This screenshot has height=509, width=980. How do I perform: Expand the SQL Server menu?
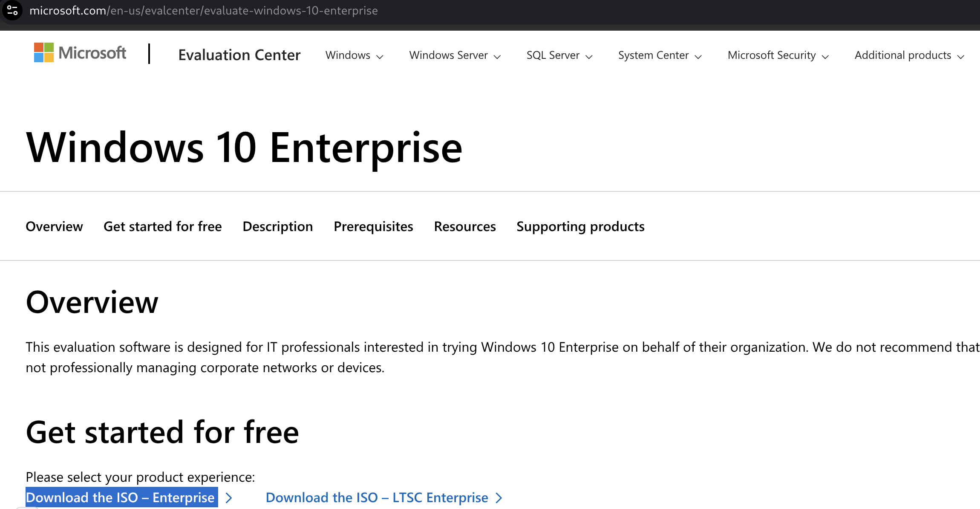pyautogui.click(x=559, y=55)
